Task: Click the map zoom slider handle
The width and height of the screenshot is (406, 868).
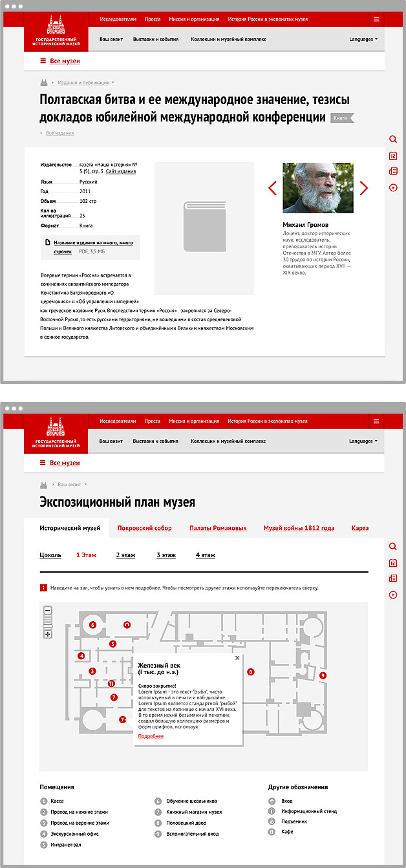Action: coord(47,626)
